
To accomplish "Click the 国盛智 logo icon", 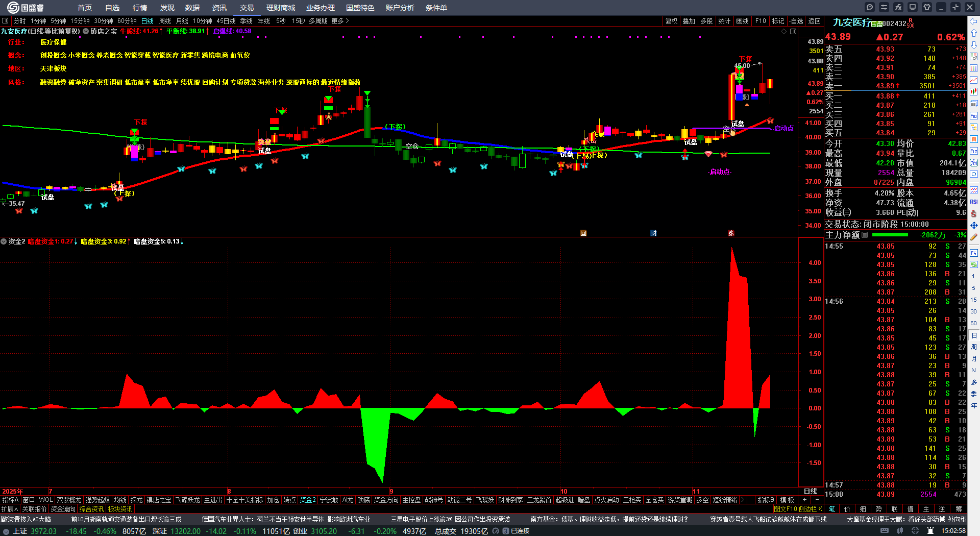I will (13, 7).
